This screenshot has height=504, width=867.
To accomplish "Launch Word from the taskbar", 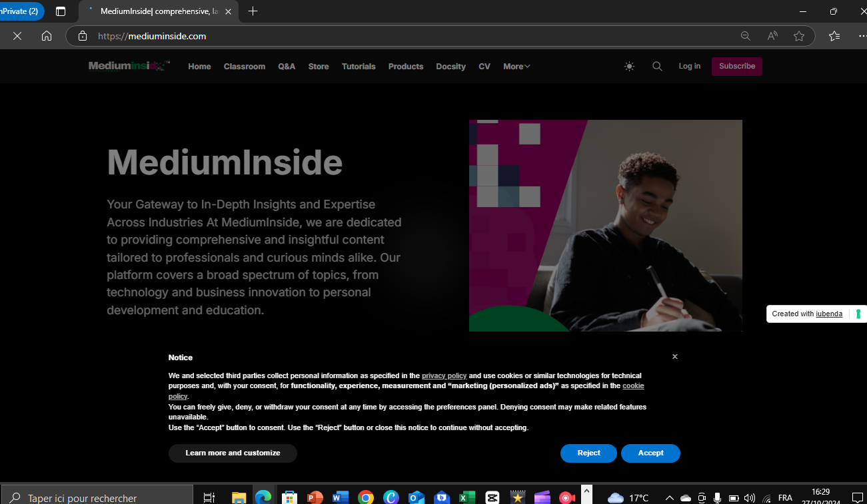I will 340,497.
